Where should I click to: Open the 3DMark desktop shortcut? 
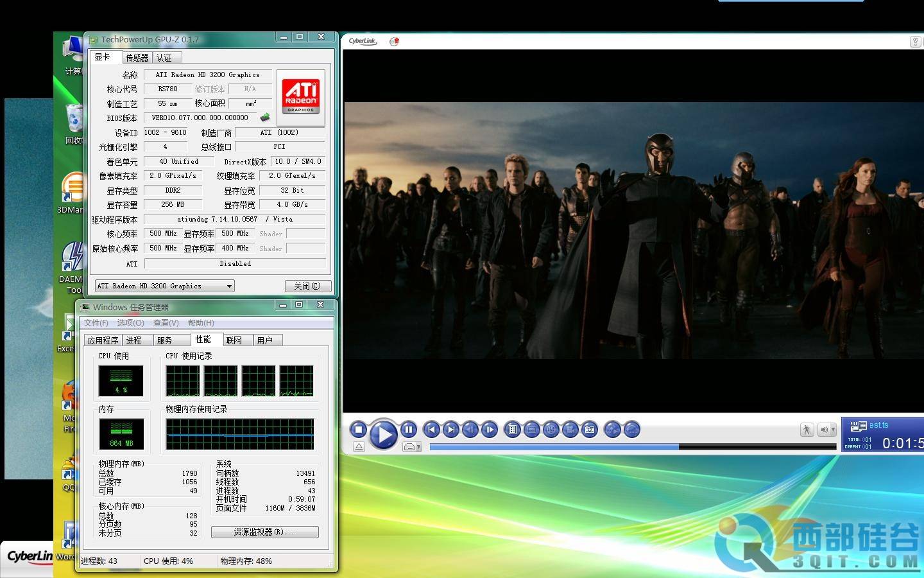[x=71, y=193]
